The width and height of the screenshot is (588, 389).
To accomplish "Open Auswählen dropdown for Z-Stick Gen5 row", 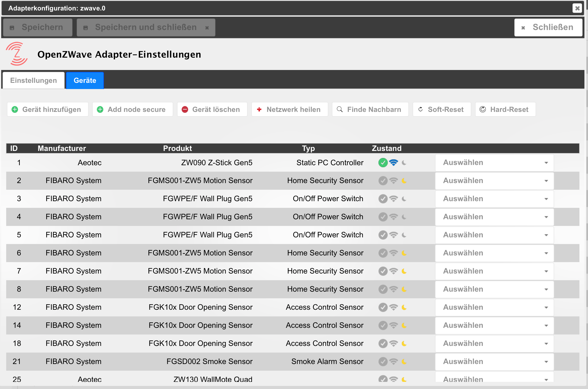I will [x=494, y=163].
